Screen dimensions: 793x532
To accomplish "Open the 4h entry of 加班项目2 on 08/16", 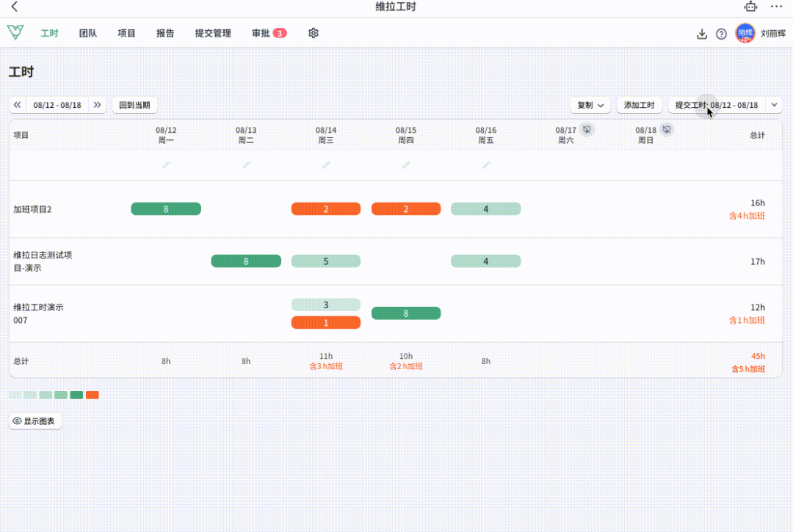I will tap(485, 209).
